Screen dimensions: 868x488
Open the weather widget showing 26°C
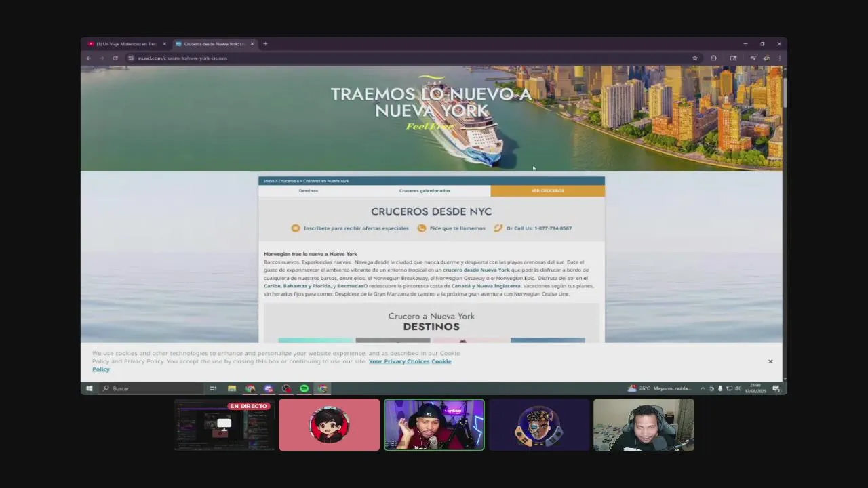[660, 388]
